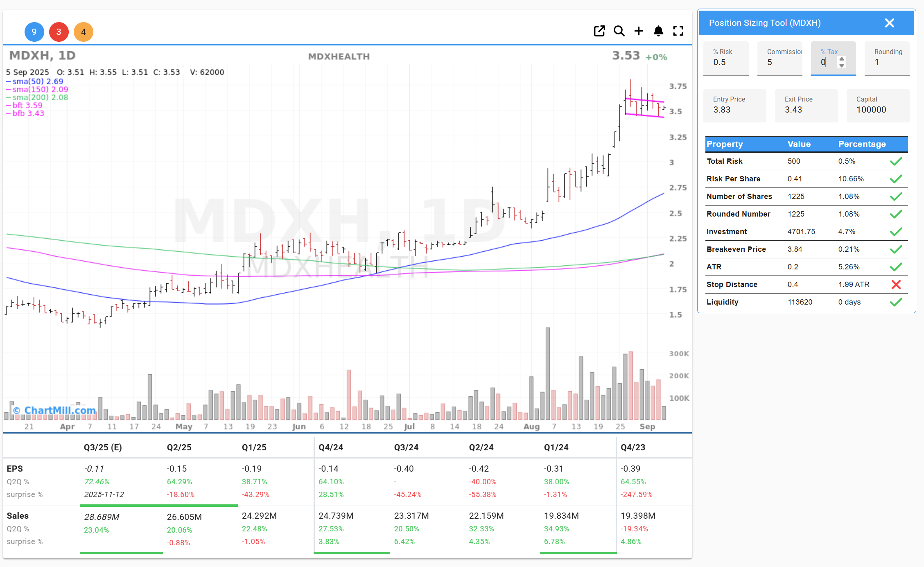This screenshot has height=567, width=924.
Task: Increase % Tax with up arrow
Action: (x=842, y=59)
